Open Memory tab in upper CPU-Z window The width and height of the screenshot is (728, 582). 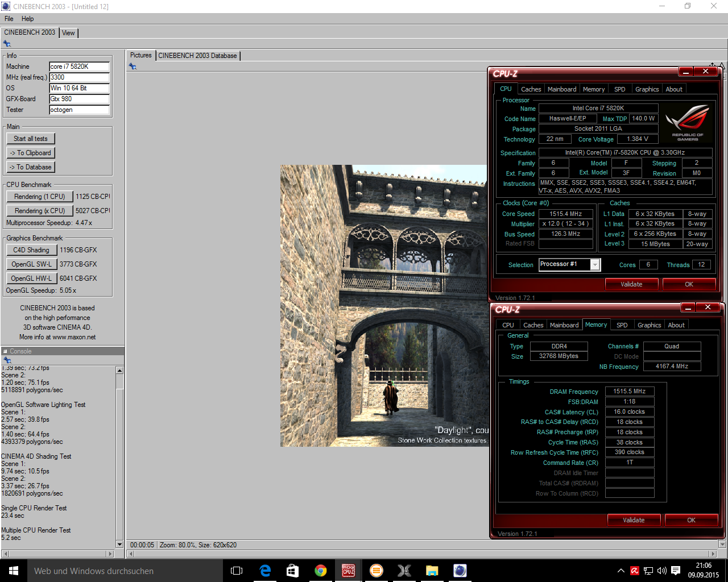[x=594, y=89]
